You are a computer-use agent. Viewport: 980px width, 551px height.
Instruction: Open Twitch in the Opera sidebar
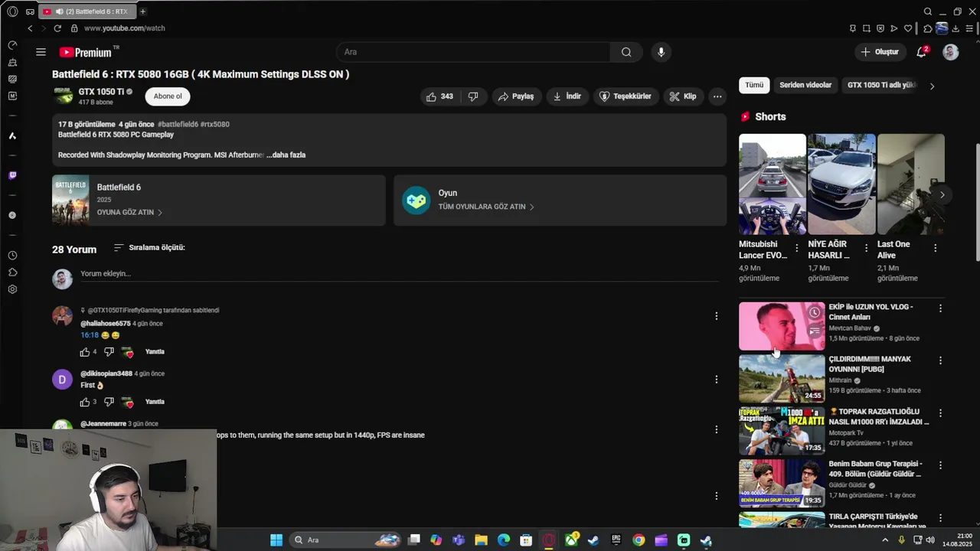pyautogui.click(x=12, y=175)
